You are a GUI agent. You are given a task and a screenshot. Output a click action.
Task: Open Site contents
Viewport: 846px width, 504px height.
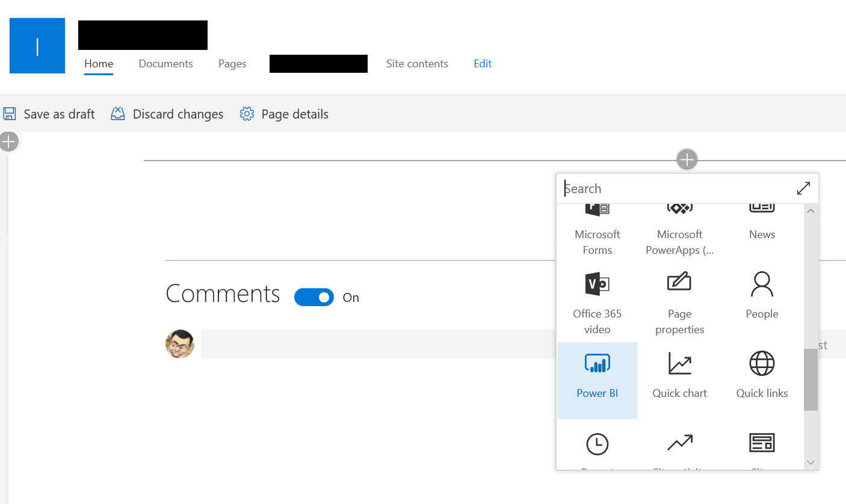[417, 64]
